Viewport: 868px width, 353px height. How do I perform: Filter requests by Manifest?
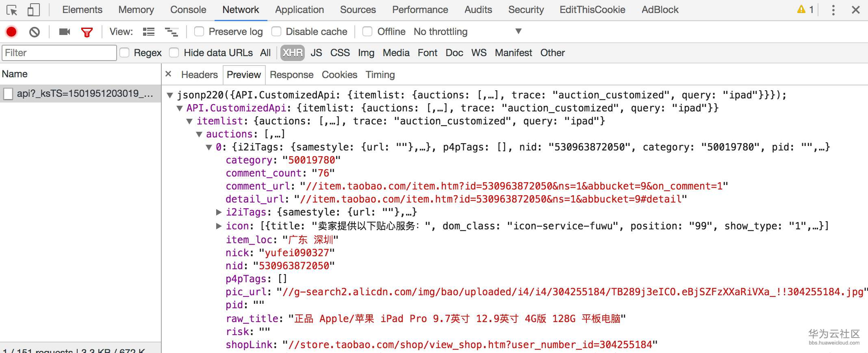pos(514,53)
